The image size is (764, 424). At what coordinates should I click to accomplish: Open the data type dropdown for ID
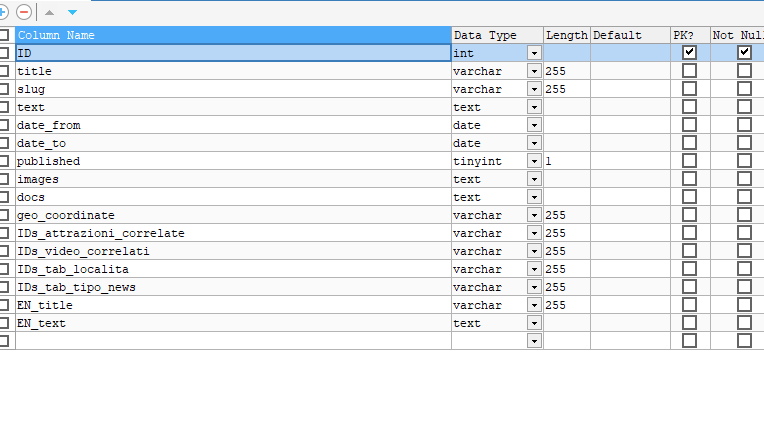(x=534, y=53)
